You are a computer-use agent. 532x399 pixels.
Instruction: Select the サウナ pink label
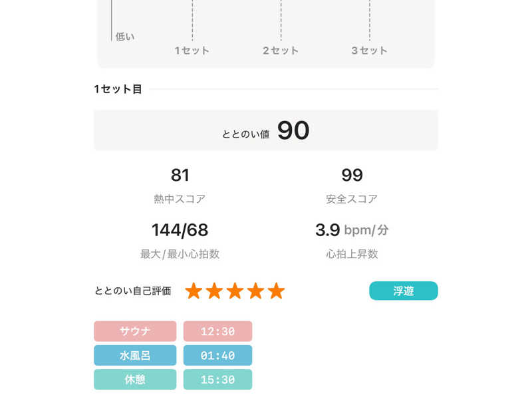click(x=135, y=331)
